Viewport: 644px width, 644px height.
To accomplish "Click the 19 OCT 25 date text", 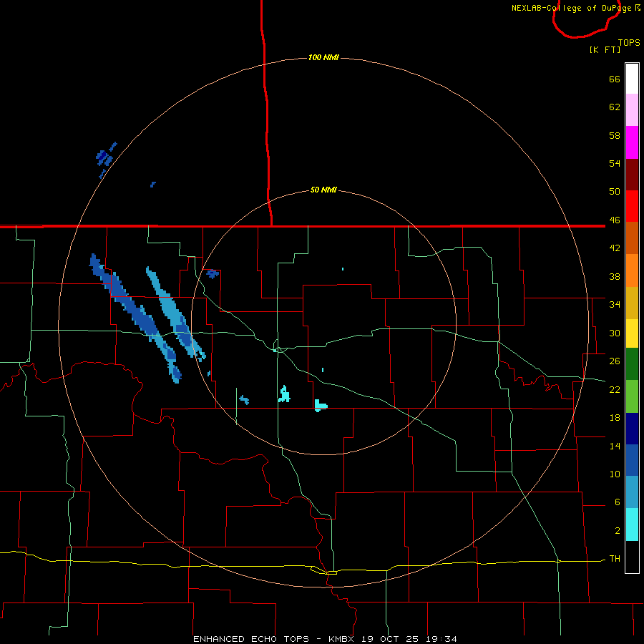I will point(390,639).
